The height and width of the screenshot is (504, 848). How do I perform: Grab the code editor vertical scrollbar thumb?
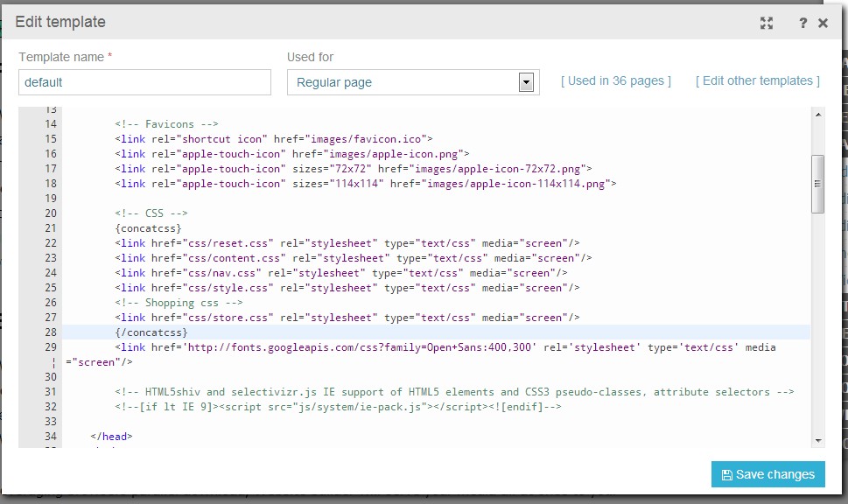[817, 184]
